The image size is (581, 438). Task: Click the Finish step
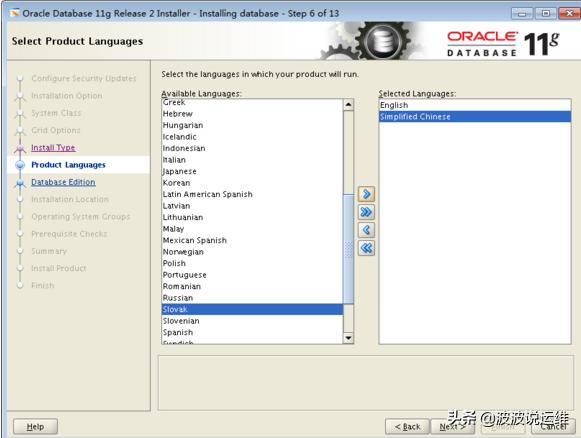pos(43,285)
